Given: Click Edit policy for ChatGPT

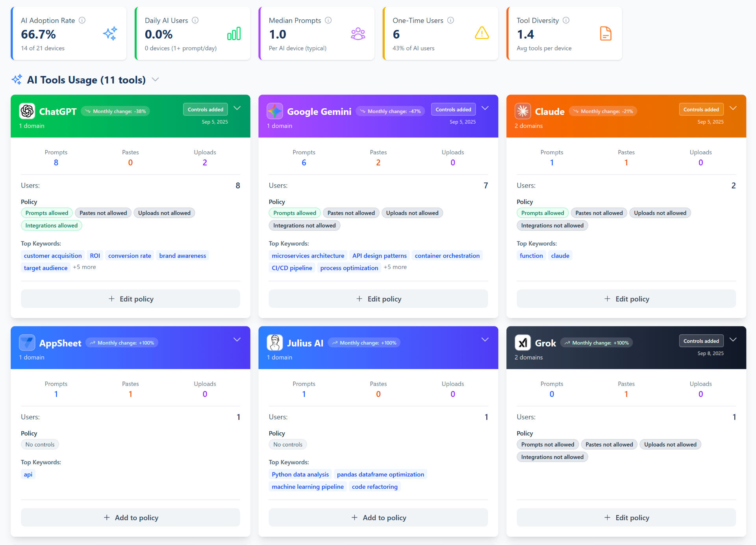Looking at the screenshot, I should (130, 299).
